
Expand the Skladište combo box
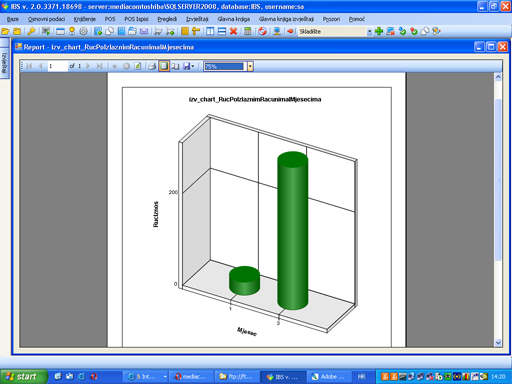[x=369, y=32]
